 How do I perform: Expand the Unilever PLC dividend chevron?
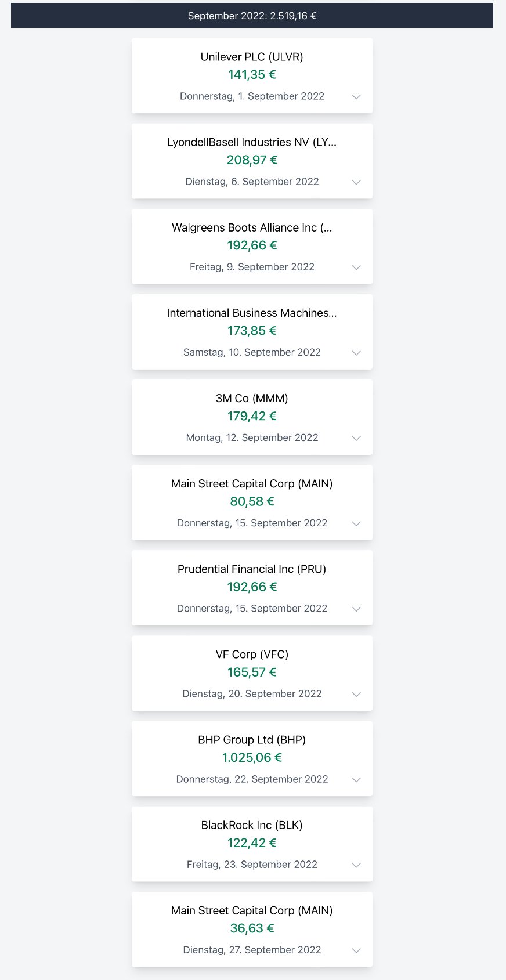tap(356, 97)
